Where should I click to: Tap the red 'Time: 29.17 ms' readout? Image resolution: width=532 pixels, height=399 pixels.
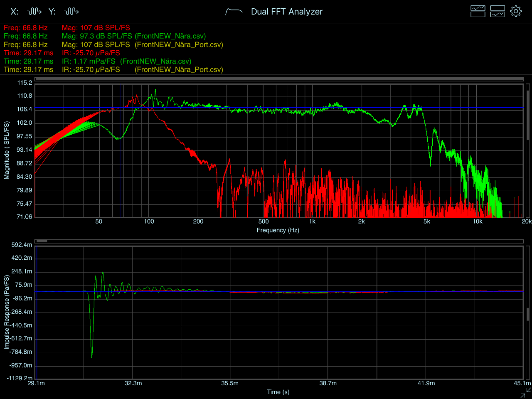29,53
